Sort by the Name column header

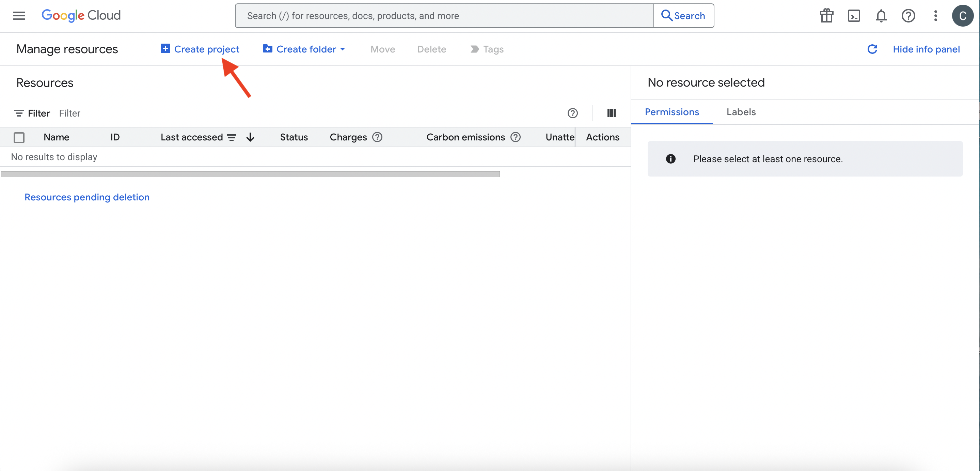click(x=56, y=137)
